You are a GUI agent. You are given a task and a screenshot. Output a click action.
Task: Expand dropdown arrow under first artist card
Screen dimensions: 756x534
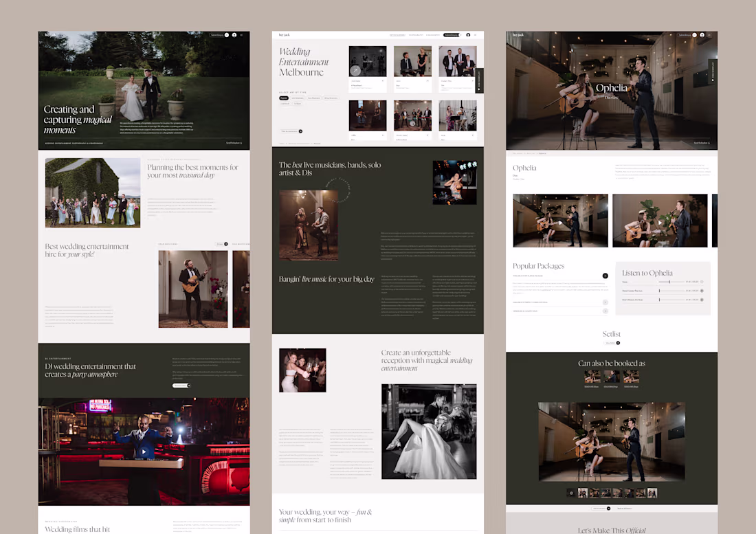coord(383,81)
